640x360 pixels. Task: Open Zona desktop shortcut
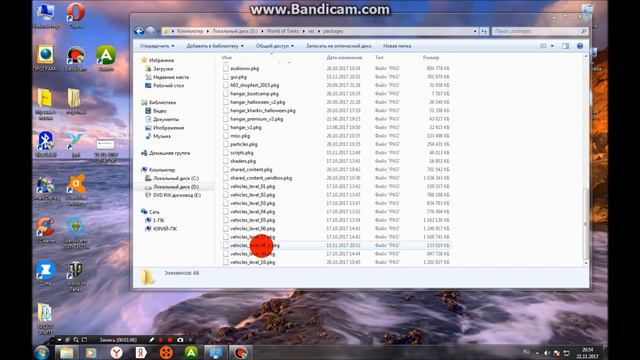[x=46, y=272]
